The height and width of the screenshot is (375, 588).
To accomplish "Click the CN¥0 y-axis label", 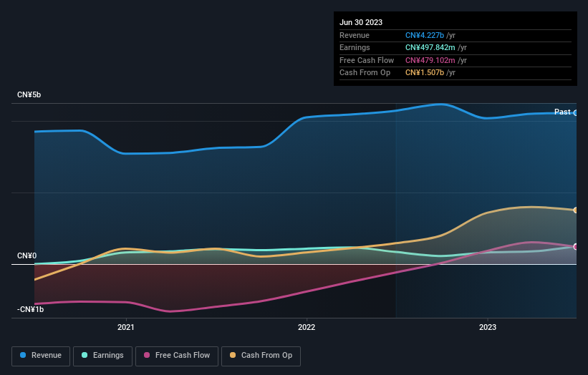I will click(27, 256).
